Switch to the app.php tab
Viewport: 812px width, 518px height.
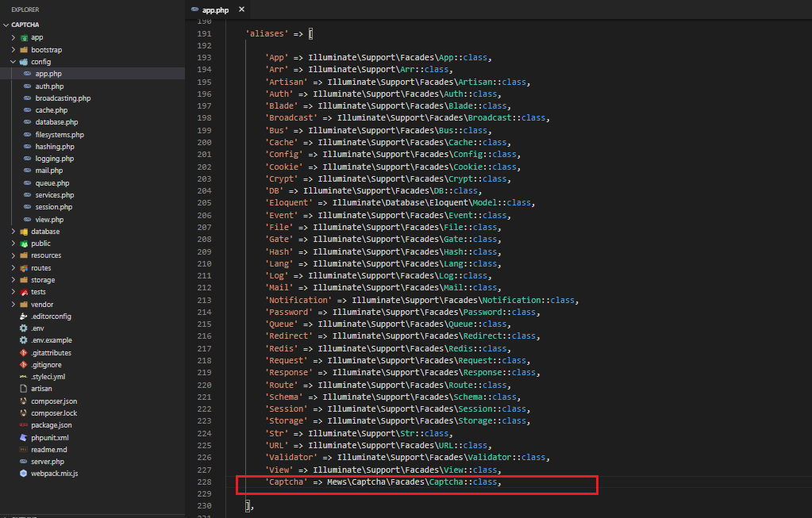point(214,10)
